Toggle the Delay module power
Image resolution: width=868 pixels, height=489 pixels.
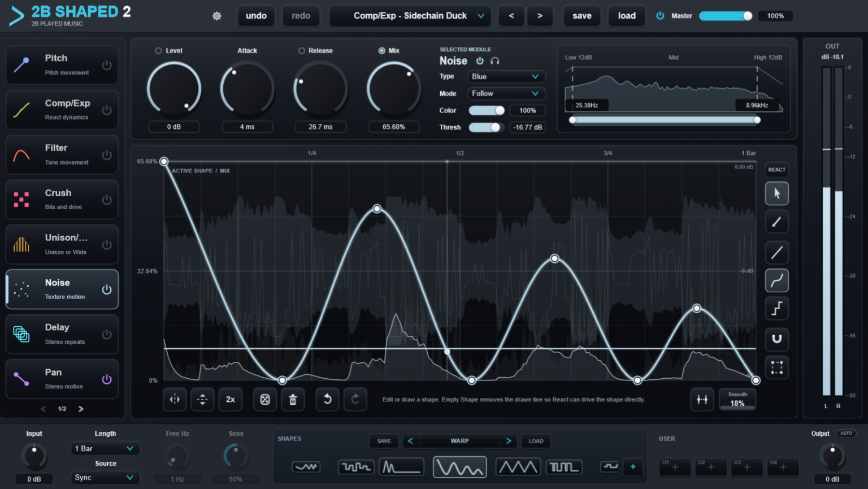point(107,335)
